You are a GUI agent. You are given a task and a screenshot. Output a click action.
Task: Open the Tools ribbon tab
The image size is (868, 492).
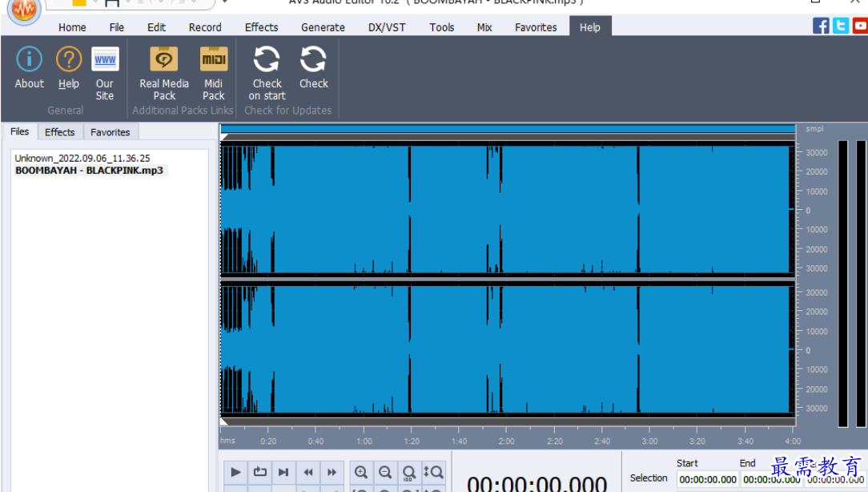(x=441, y=27)
